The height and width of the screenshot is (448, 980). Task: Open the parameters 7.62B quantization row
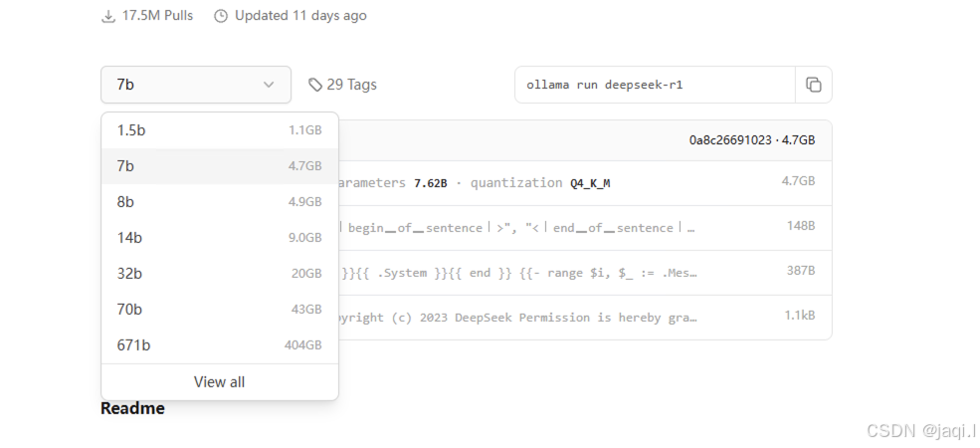coord(585,183)
